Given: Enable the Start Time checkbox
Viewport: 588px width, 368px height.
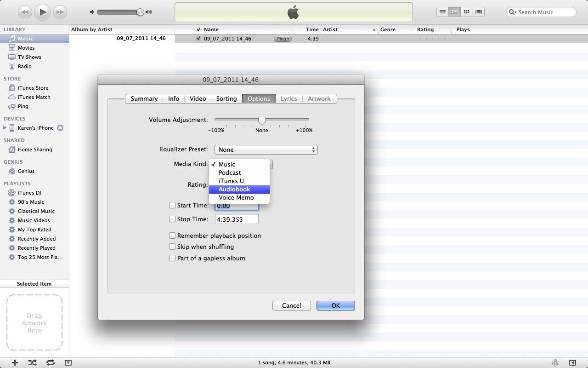Looking at the screenshot, I should [x=172, y=205].
